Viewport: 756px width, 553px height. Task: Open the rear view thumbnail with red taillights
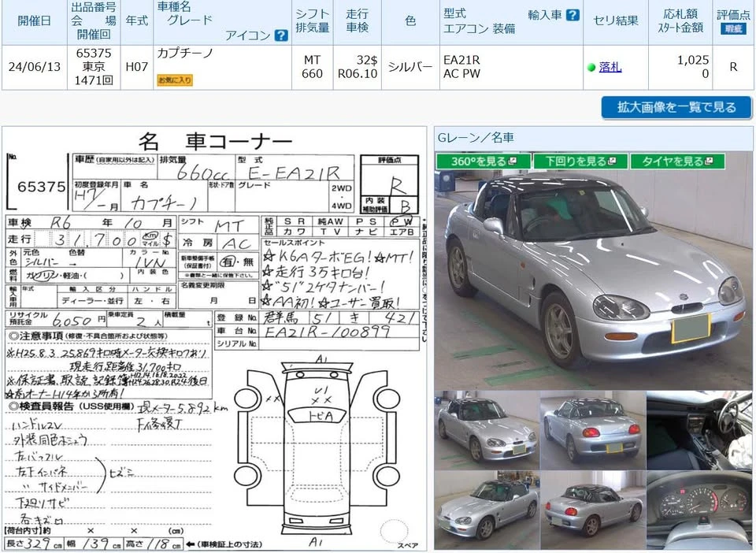(592, 430)
